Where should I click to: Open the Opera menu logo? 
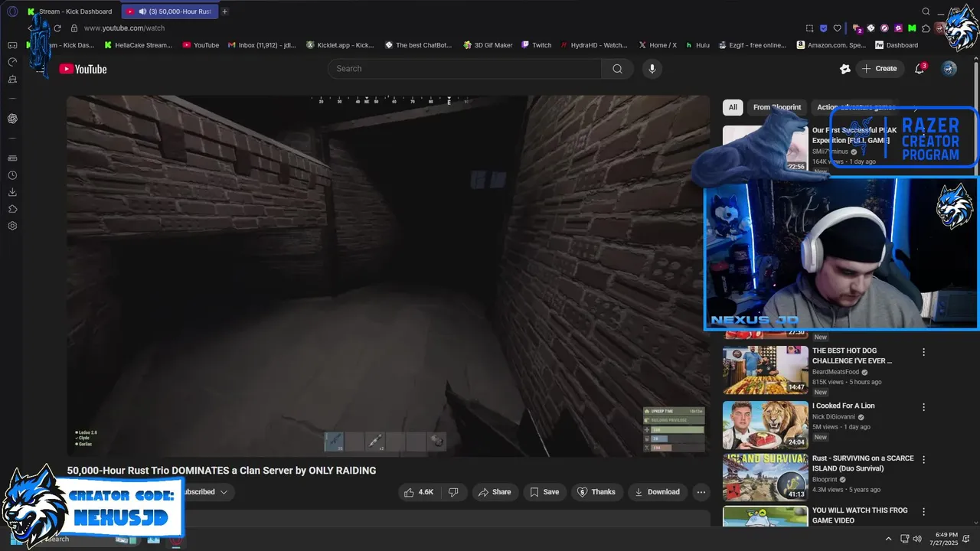pos(12,11)
